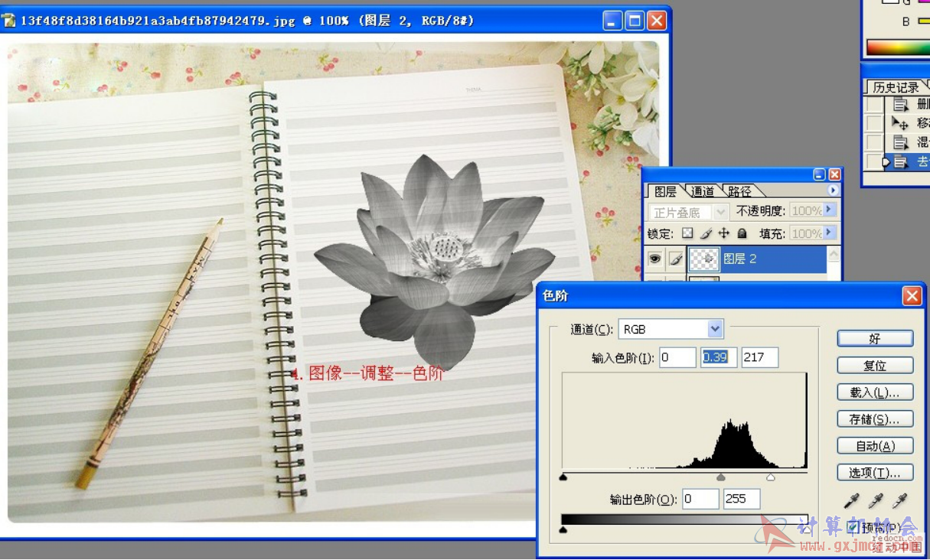Click the 载入(L)... load button
Viewport: 930px width, 560px height.
pyautogui.click(x=875, y=392)
